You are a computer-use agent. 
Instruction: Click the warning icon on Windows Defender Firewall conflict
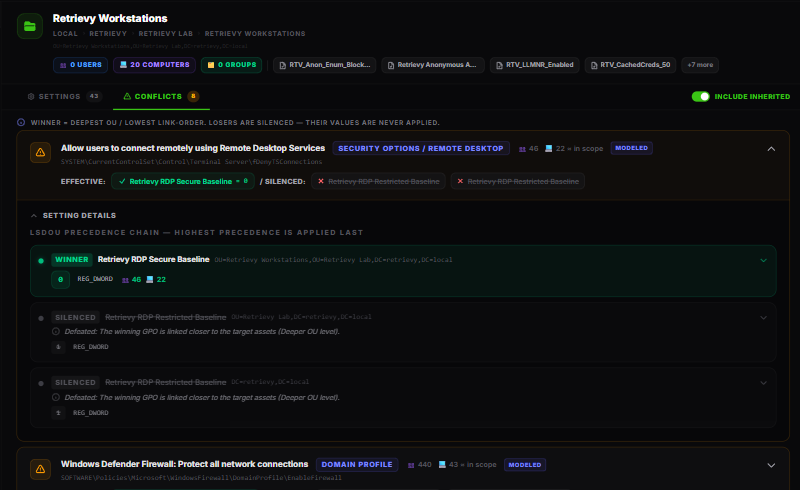click(40, 469)
